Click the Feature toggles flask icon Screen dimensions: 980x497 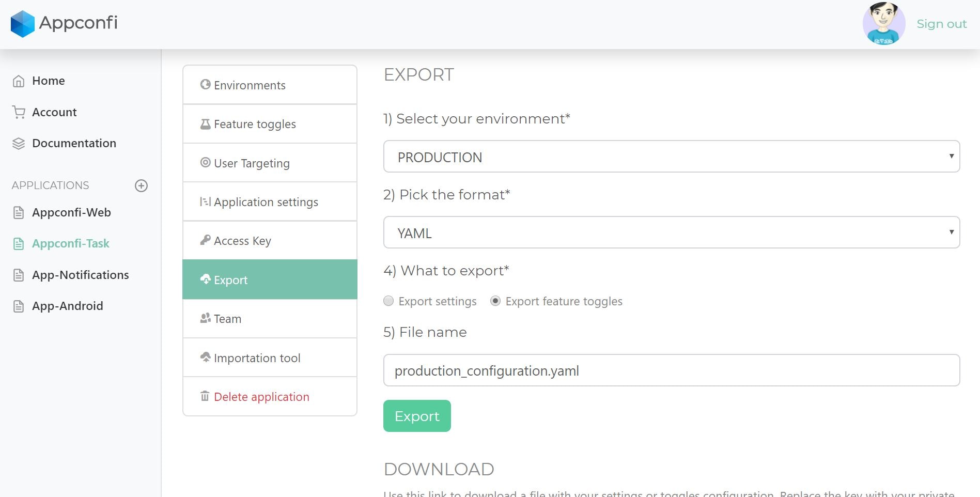[205, 124]
